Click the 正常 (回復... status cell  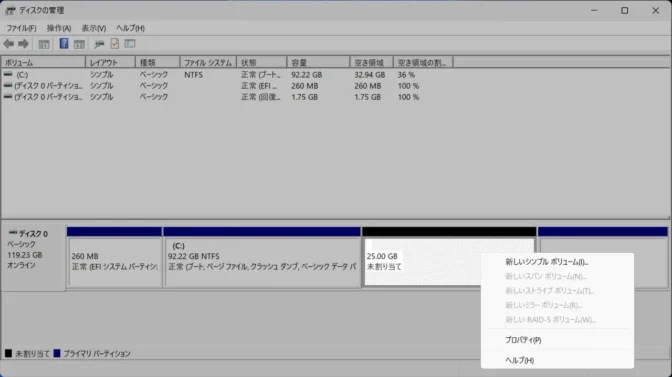tap(261, 97)
